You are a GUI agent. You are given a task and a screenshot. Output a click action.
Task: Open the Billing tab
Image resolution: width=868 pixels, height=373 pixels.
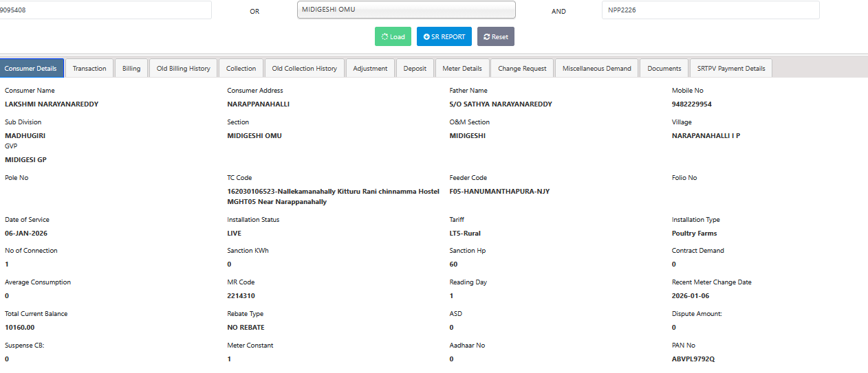pyautogui.click(x=131, y=68)
